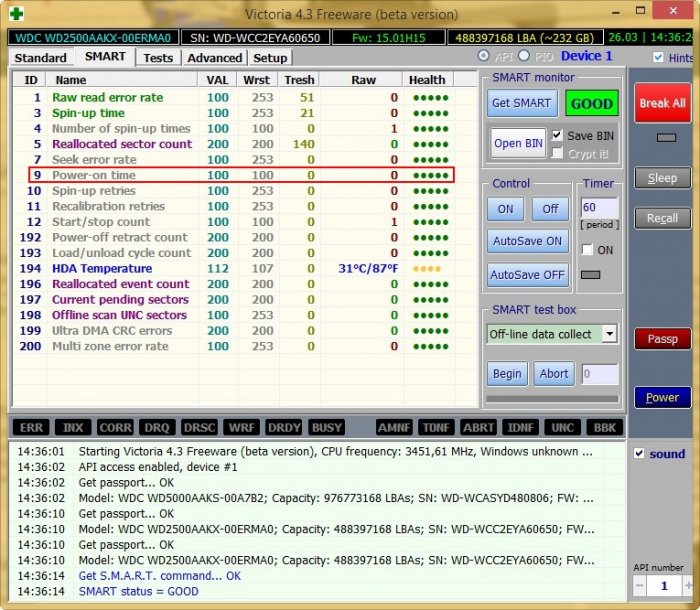Click the DRDY status indicator
The height and width of the screenshot is (610, 700).
(x=284, y=427)
